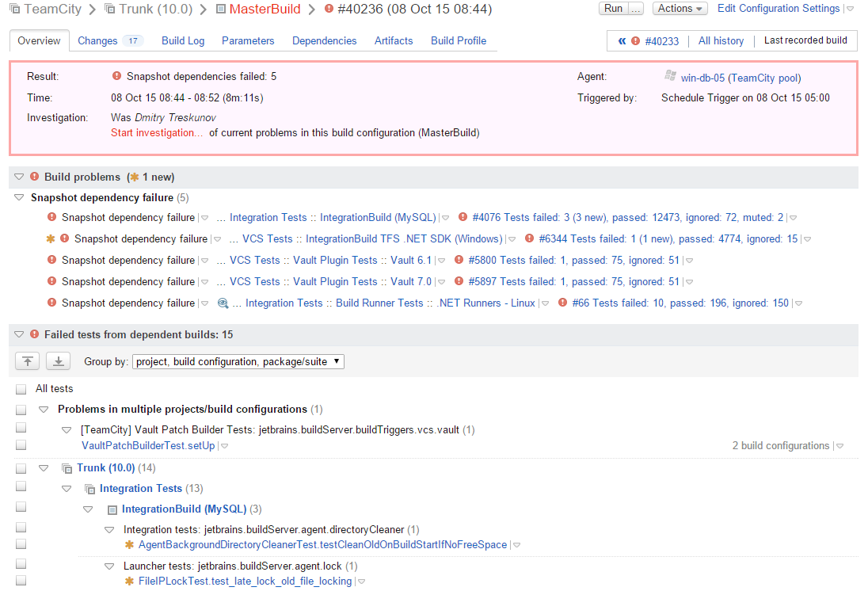Click the error icon before build #5800

click(459, 260)
